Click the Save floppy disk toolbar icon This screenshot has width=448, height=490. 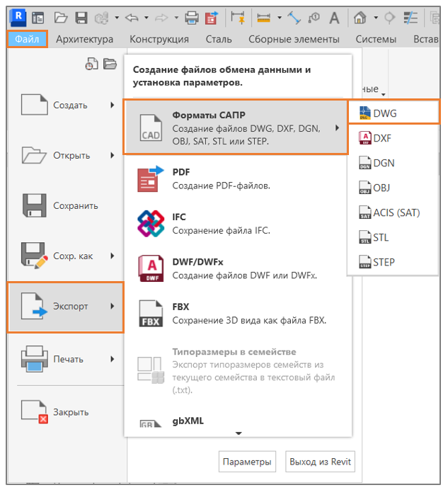point(81,18)
